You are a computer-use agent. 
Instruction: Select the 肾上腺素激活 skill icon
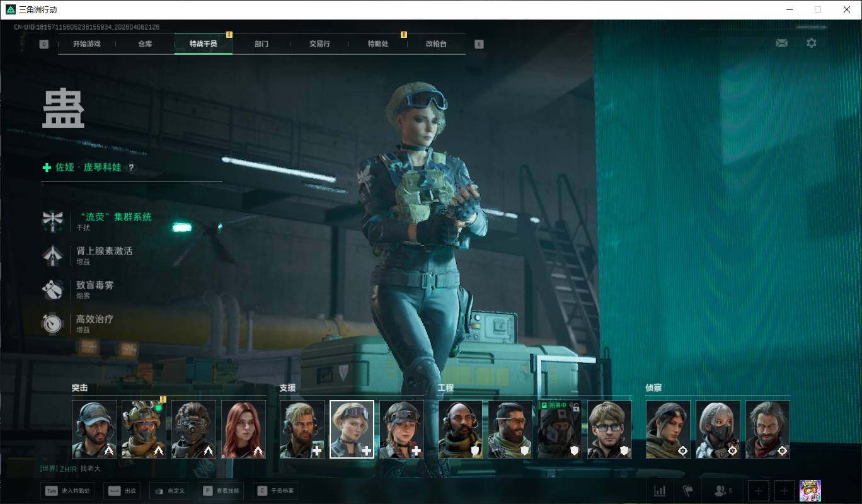point(52,255)
